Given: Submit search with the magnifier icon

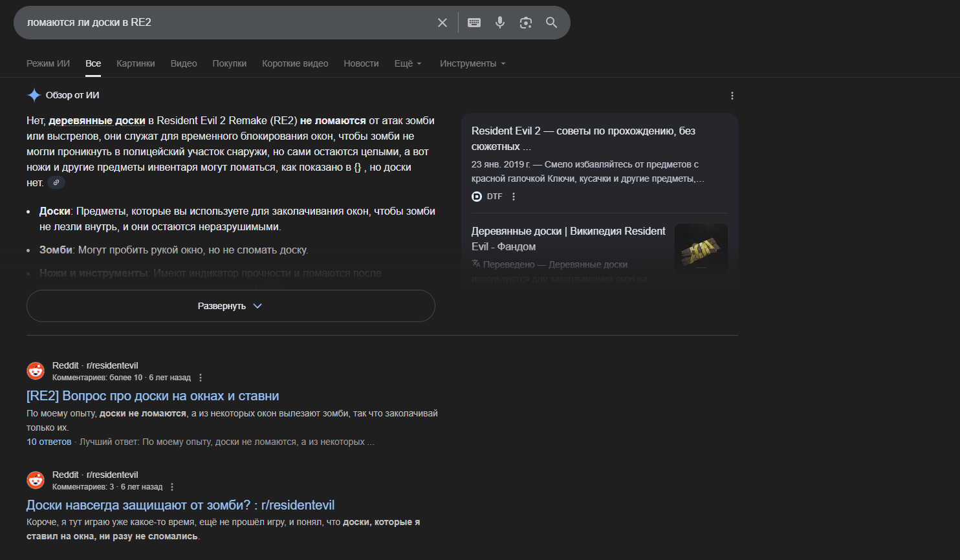Looking at the screenshot, I should [x=551, y=23].
